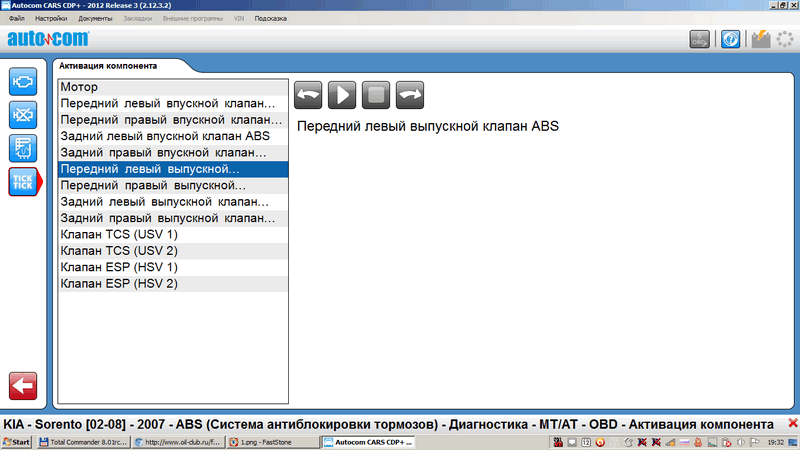
Task: Select Задний правый впускной клапан row
Action: tap(173, 153)
